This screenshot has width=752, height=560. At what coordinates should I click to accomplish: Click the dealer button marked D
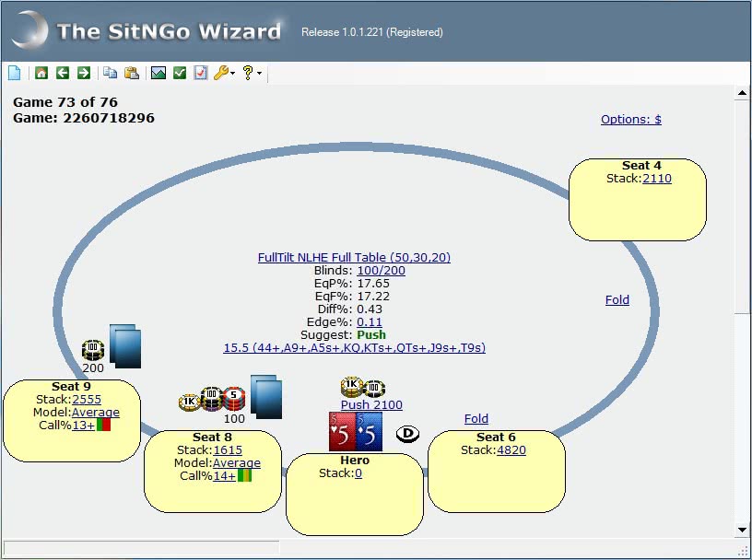click(407, 434)
